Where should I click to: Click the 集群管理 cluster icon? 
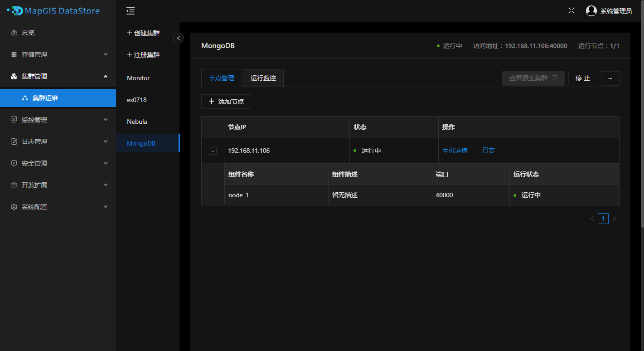(14, 76)
